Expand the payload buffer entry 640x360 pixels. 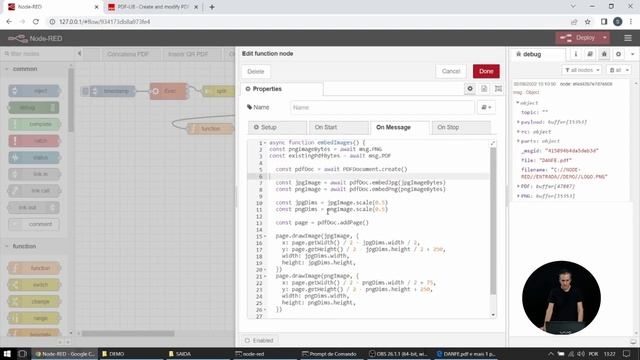(x=518, y=122)
